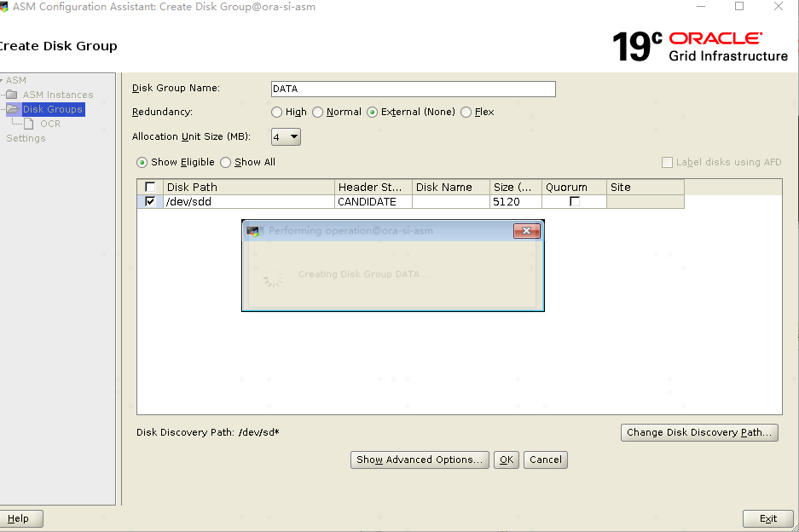The width and height of the screenshot is (799, 532).
Task: Maximize the ASM Configuration Assistant window
Action: (739, 6)
